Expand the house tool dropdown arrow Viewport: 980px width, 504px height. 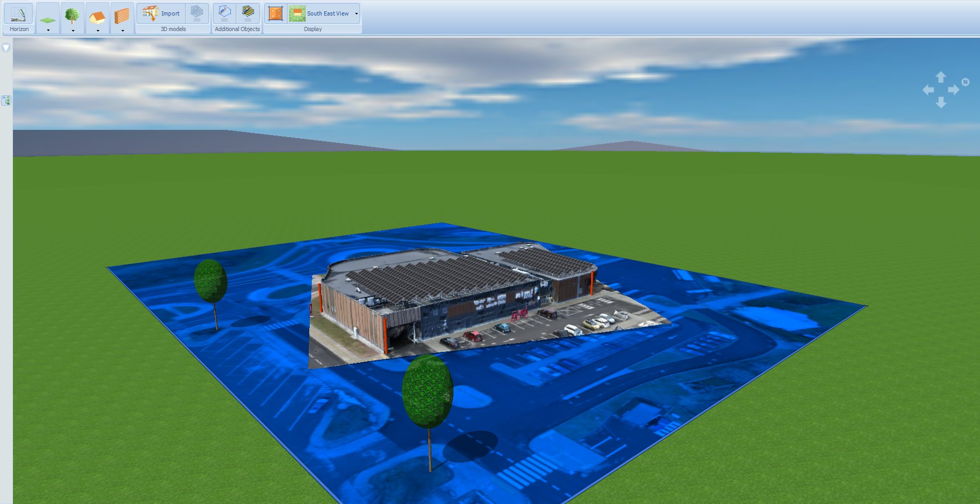[98, 31]
